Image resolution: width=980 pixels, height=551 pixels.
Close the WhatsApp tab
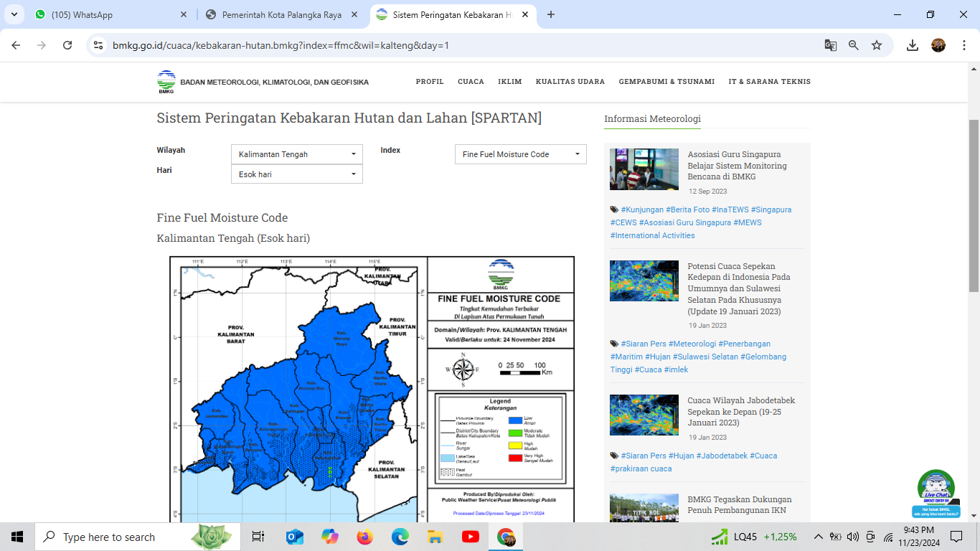[183, 14]
